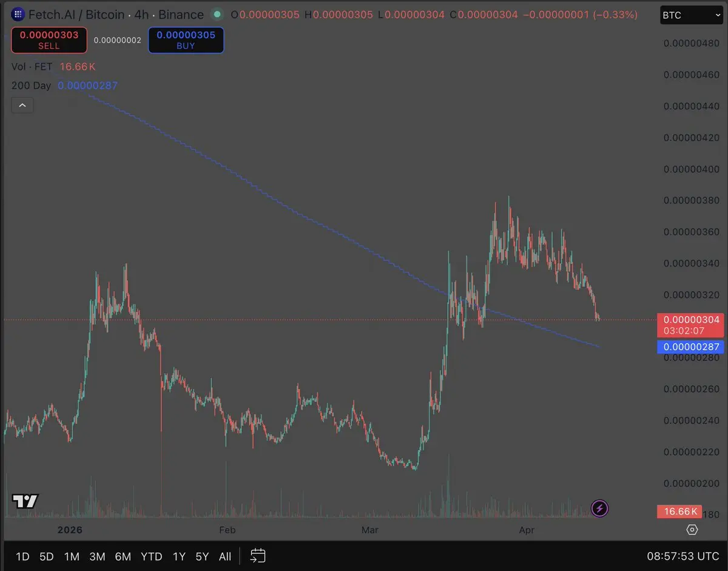The width and height of the screenshot is (728, 571).
Task: Click the 0.00000400 price scale label
Action: point(692,169)
